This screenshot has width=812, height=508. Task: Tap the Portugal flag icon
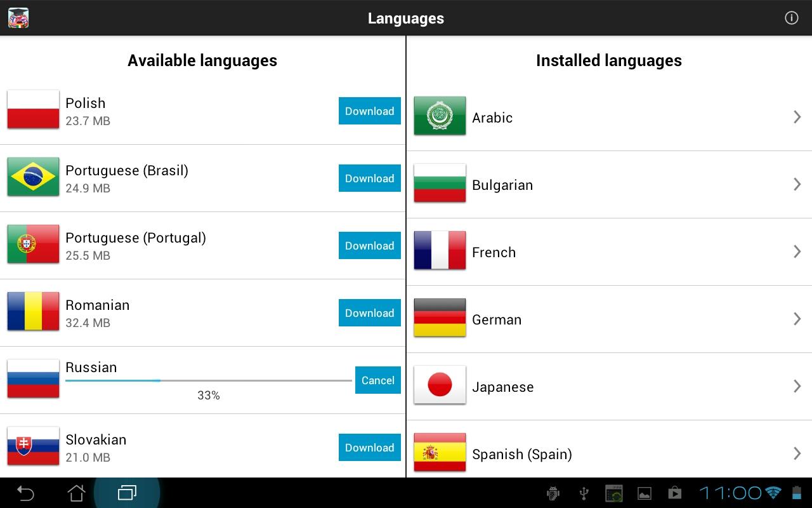[33, 244]
